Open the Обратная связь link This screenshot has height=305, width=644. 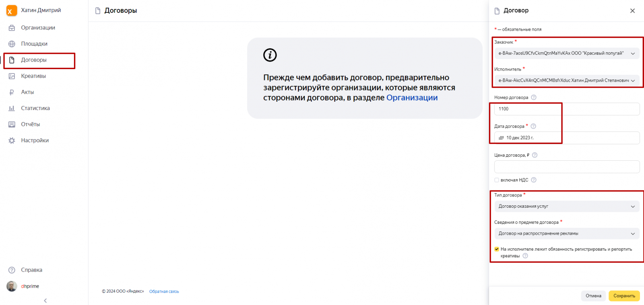point(164,292)
